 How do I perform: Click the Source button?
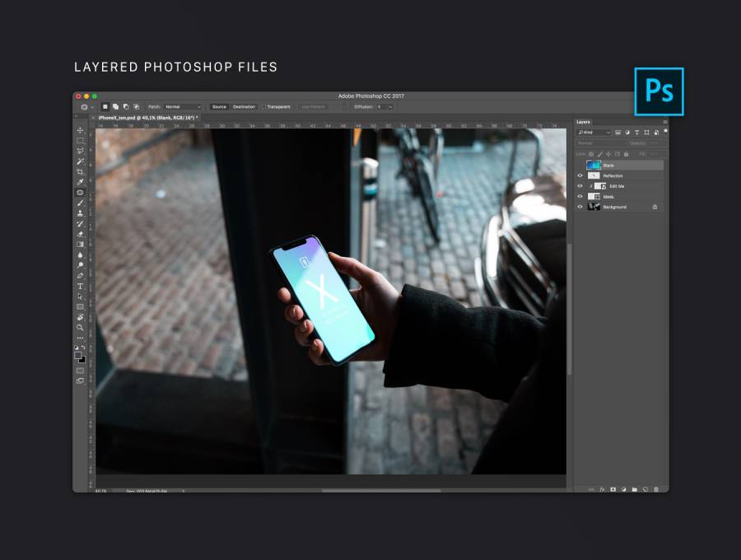click(219, 107)
